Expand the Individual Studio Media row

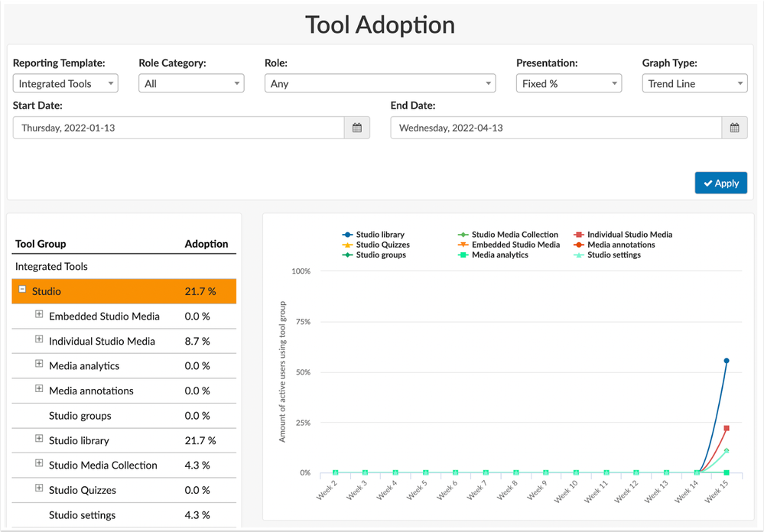pyautogui.click(x=39, y=339)
